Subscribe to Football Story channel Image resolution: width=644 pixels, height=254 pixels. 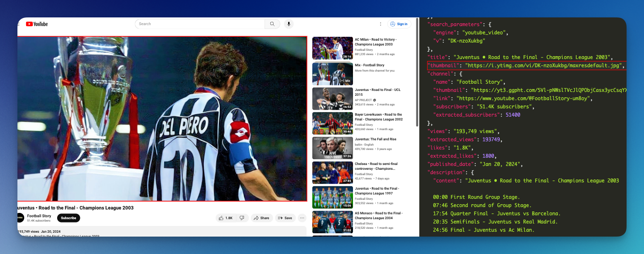click(x=68, y=218)
